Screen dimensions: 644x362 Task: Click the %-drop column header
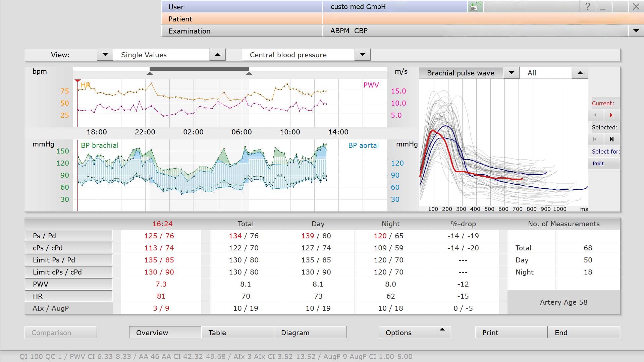(463, 224)
